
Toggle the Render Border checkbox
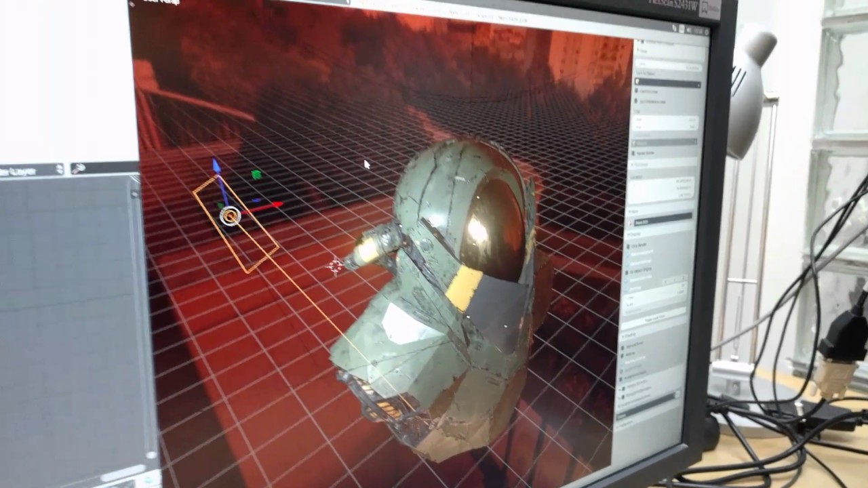pos(635,153)
